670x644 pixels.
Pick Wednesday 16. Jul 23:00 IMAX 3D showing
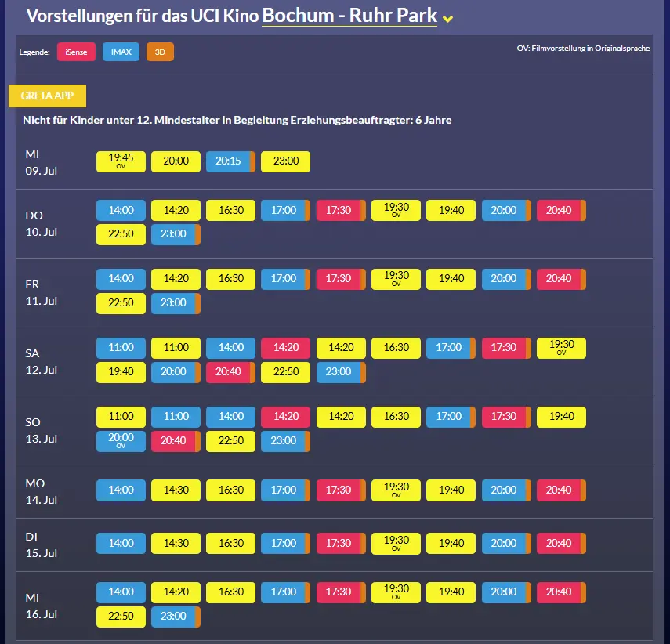pyautogui.click(x=176, y=617)
